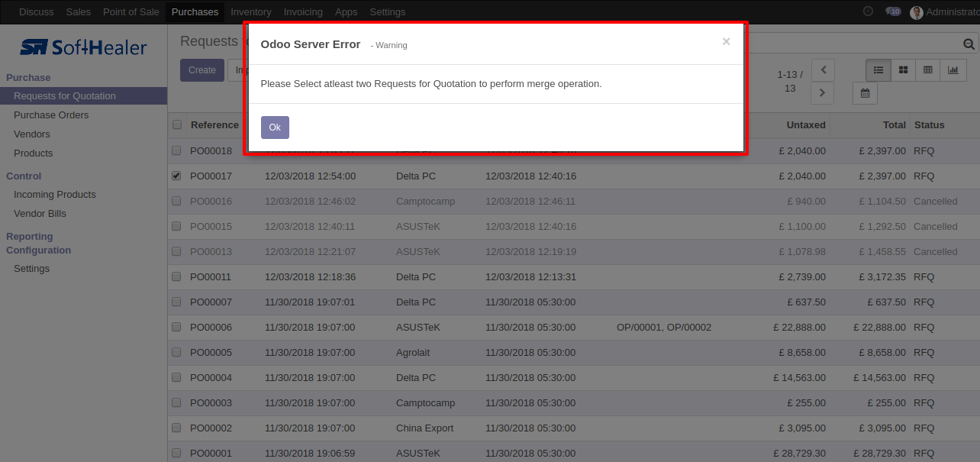Image resolution: width=980 pixels, height=462 pixels.
Task: Open the Purchases menu
Action: tap(195, 11)
